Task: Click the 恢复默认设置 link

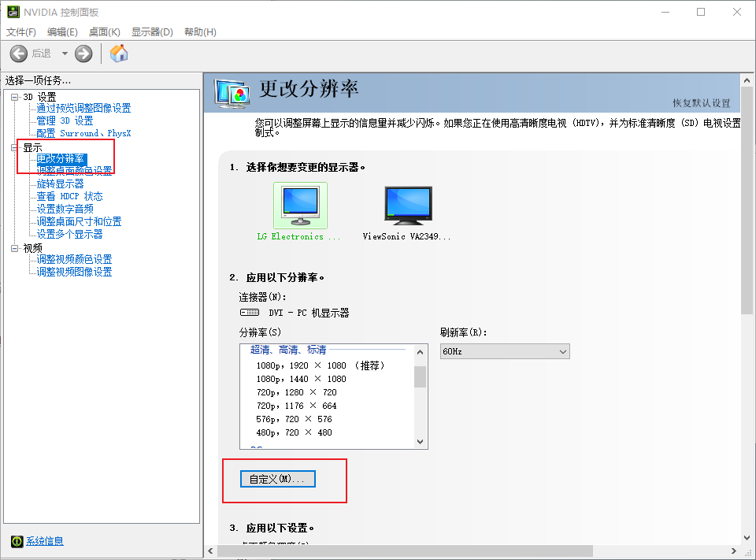Action: (702, 102)
